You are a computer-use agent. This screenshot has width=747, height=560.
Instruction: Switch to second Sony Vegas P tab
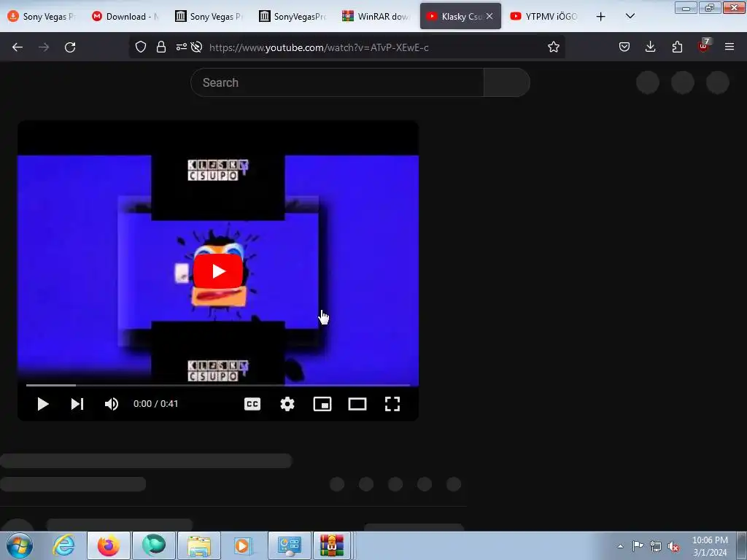coord(209,16)
